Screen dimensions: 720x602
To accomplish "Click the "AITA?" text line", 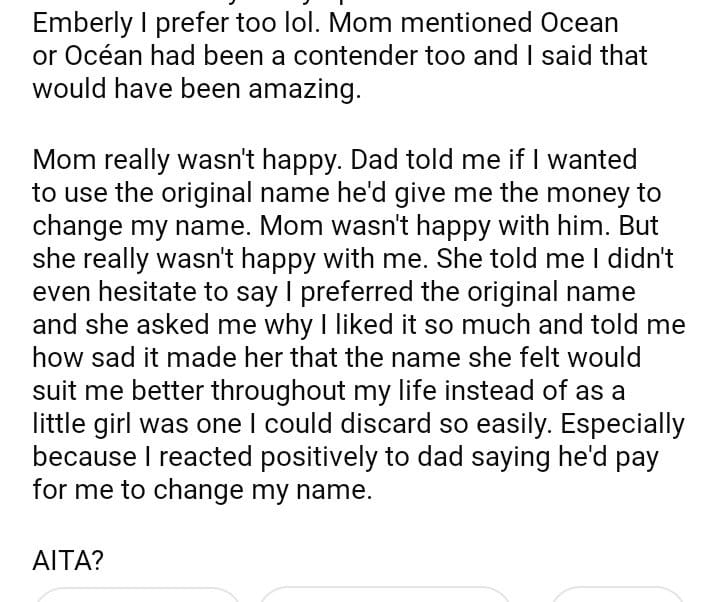I will [x=68, y=560].
